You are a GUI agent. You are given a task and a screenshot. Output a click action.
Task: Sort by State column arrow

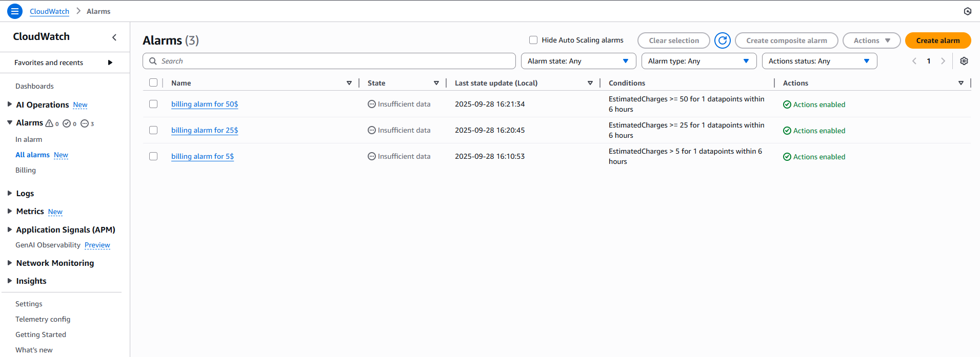(x=436, y=83)
